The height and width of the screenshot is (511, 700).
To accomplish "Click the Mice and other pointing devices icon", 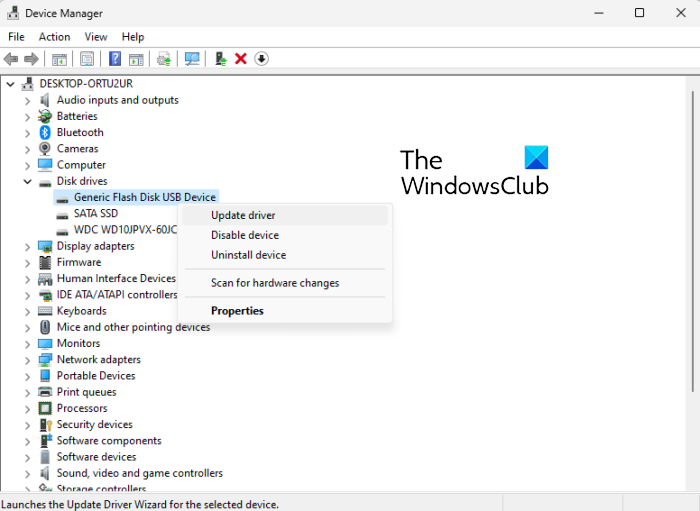I will [x=45, y=327].
